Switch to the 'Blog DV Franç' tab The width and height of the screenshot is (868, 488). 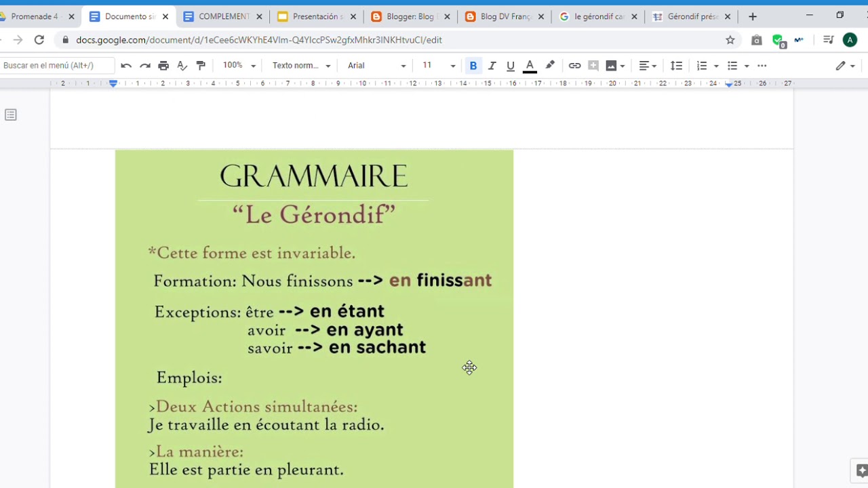pos(505,16)
